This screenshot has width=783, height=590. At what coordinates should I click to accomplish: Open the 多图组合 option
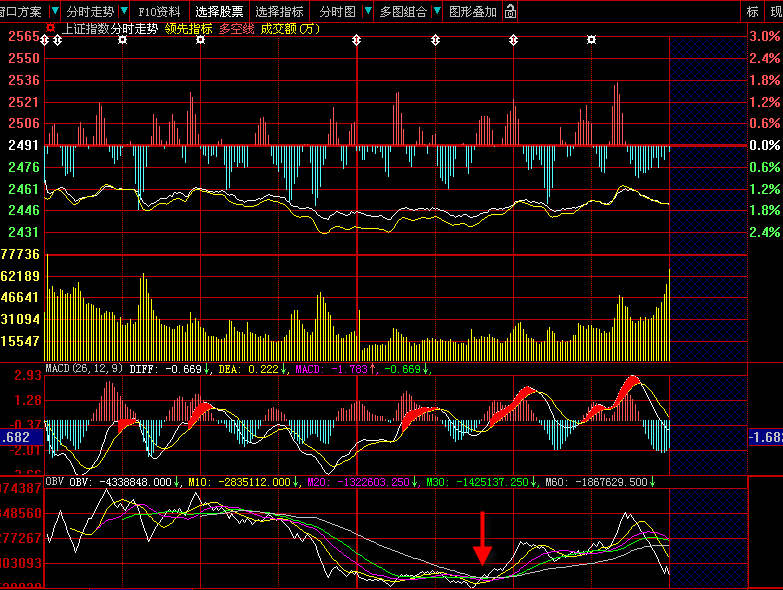[403, 11]
